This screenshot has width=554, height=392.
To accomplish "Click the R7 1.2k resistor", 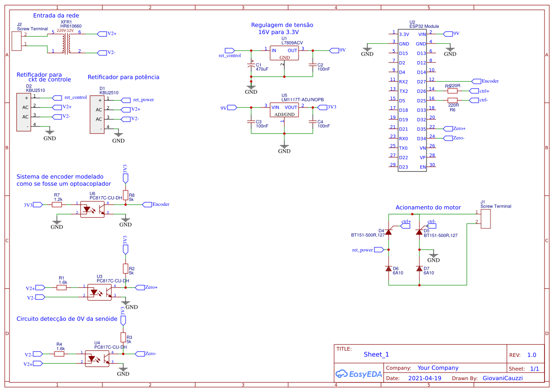I will [x=57, y=205].
